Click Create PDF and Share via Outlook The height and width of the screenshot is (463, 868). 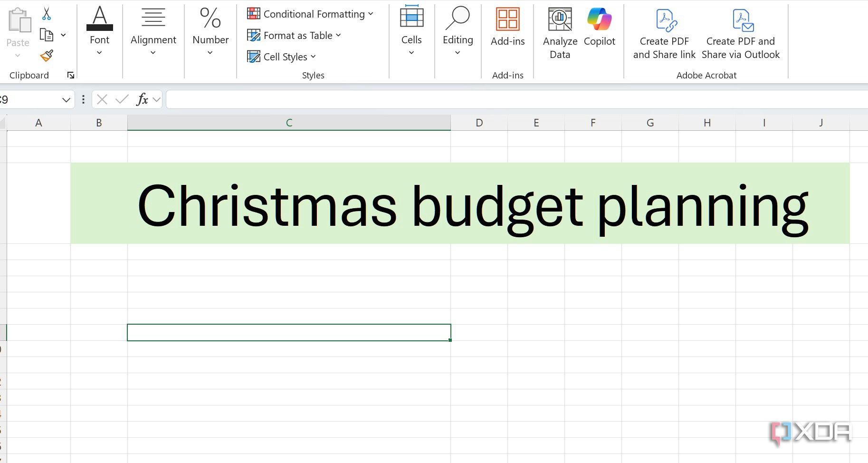740,33
